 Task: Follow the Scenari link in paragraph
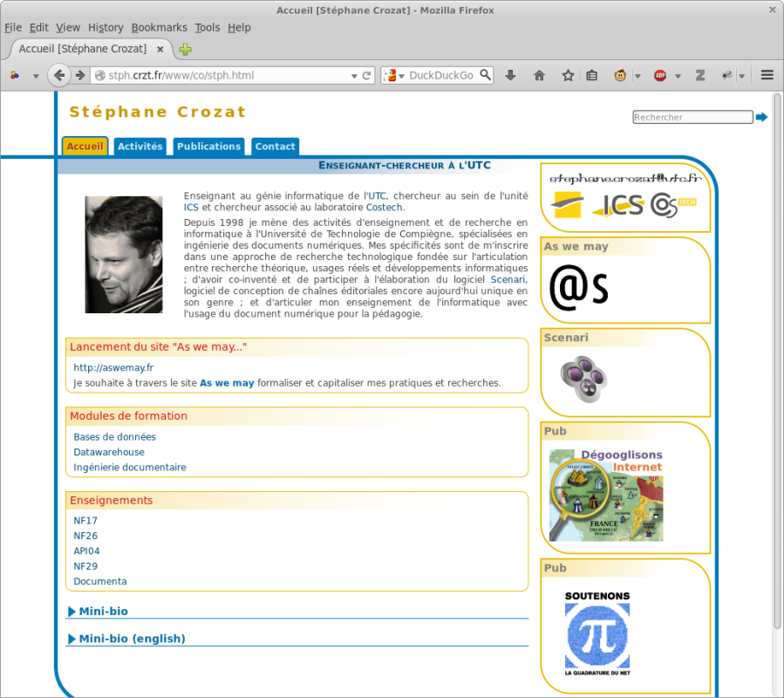(508, 280)
